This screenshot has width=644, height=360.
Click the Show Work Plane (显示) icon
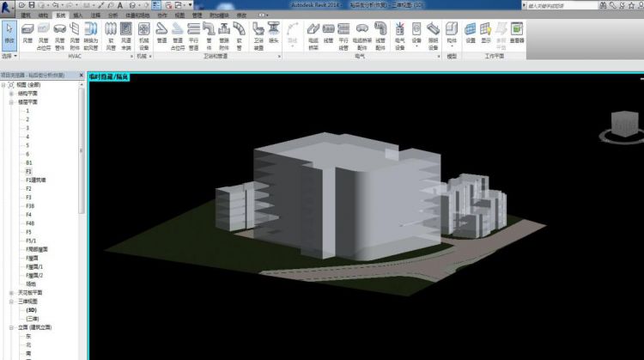pyautogui.click(x=486, y=34)
